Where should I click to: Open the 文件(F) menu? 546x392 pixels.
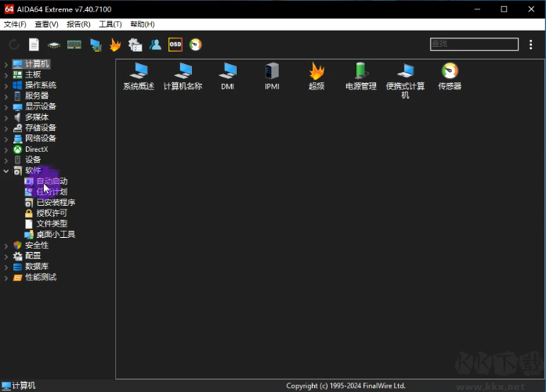15,24
